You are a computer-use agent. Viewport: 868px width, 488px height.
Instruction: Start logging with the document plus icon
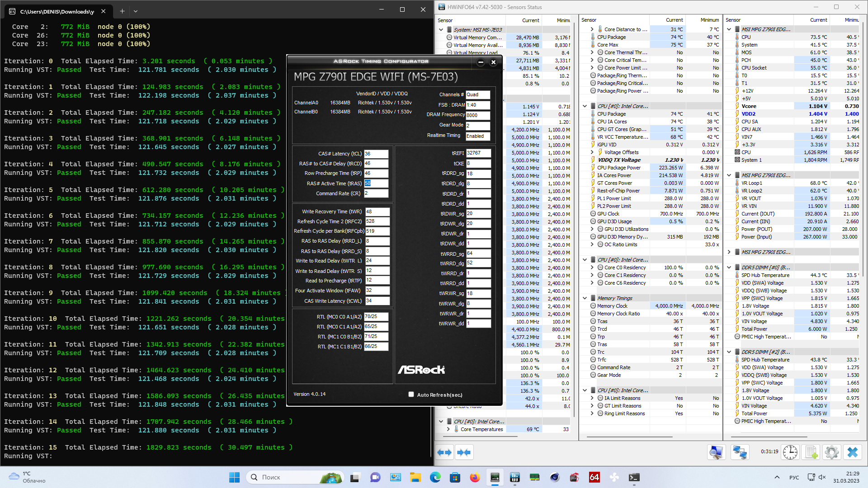click(x=811, y=452)
